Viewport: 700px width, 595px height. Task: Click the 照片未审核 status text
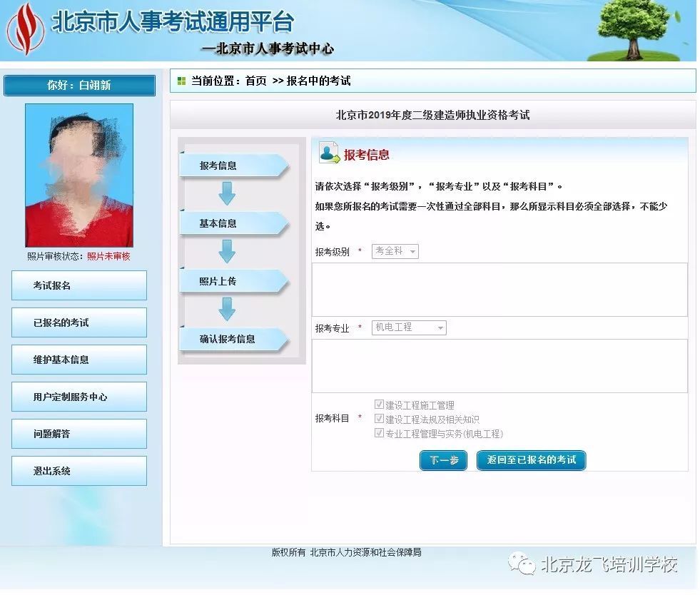point(108,256)
